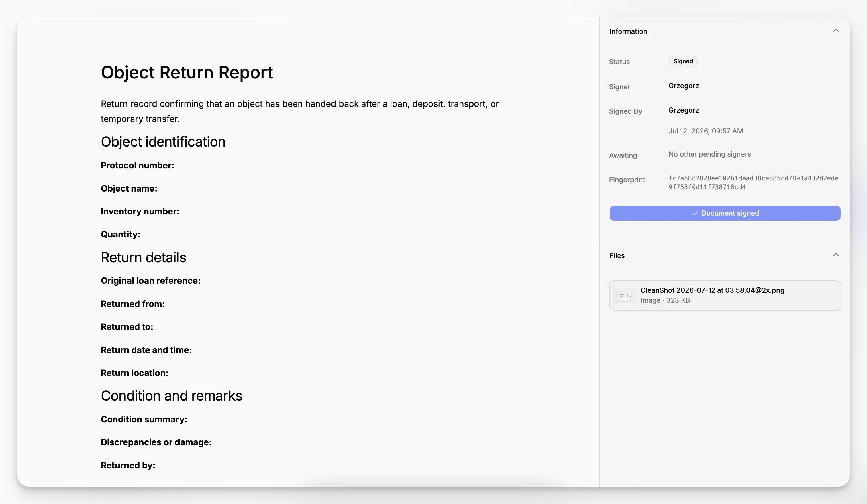Click the Quantity: field label
The height and width of the screenshot is (504, 867).
click(x=120, y=235)
